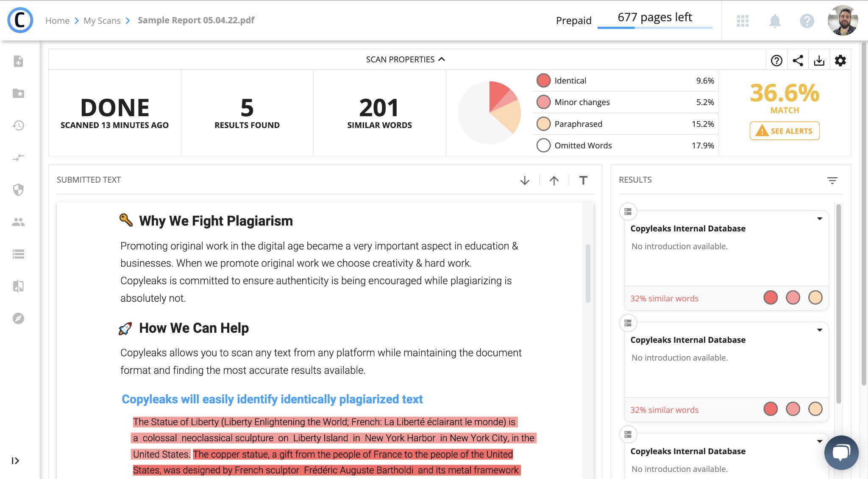Click the team/collaborators icon in sidebar
Image resolution: width=868 pixels, height=479 pixels.
(18, 222)
